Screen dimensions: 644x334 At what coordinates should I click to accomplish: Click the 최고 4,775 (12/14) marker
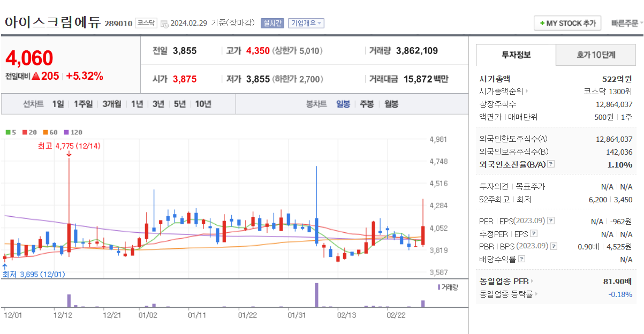(70, 146)
